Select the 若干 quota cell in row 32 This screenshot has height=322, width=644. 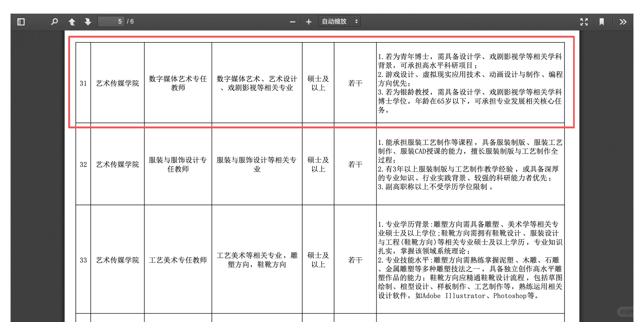tap(355, 164)
